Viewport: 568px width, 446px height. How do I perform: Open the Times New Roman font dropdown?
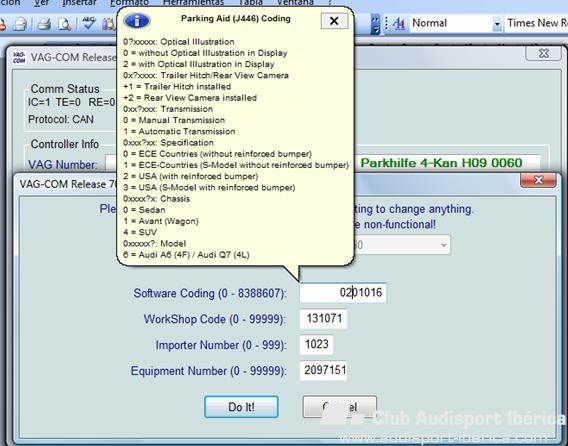[x=536, y=24]
